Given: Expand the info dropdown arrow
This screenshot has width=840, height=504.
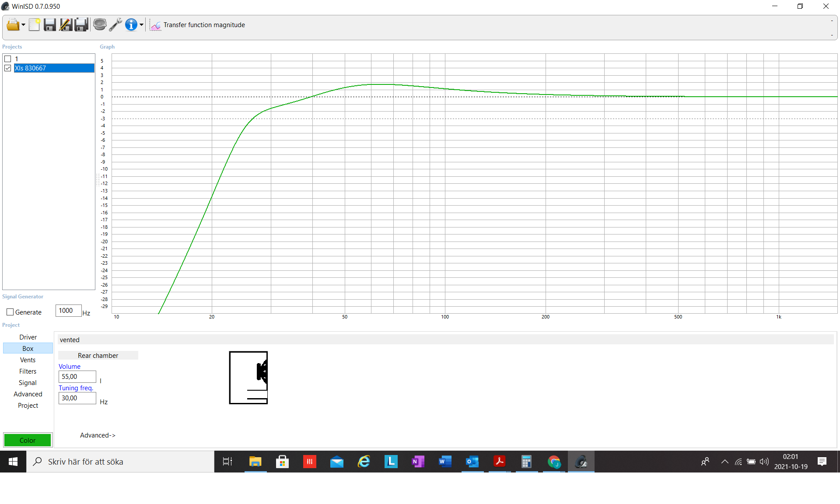Looking at the screenshot, I should (x=141, y=25).
